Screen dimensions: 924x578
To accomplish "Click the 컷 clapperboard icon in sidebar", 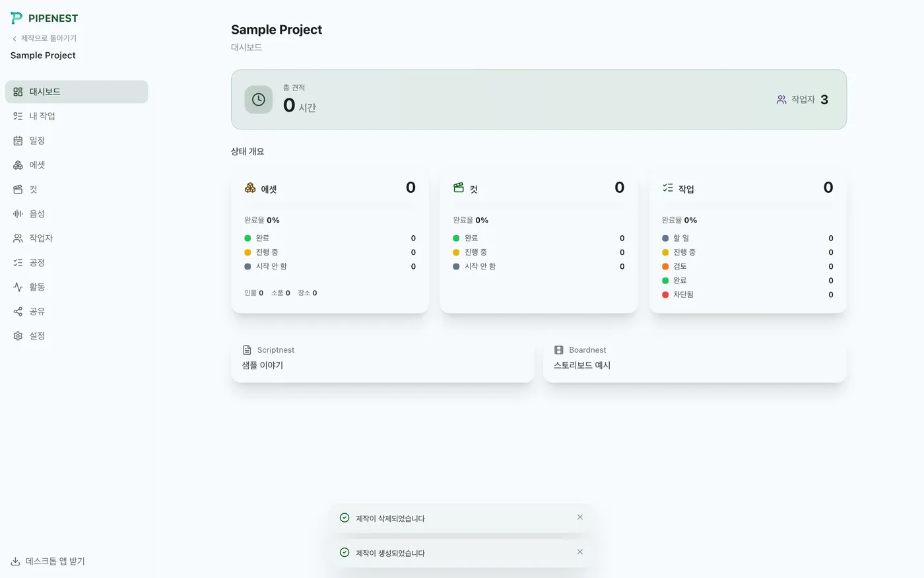I will 18,190.
